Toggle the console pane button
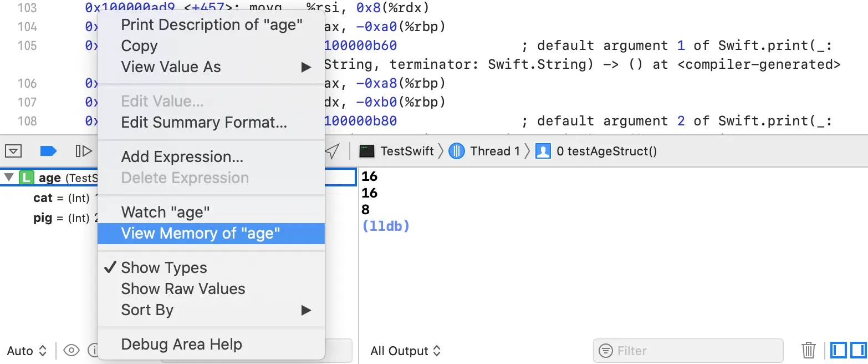868x364 pixels. point(858,351)
